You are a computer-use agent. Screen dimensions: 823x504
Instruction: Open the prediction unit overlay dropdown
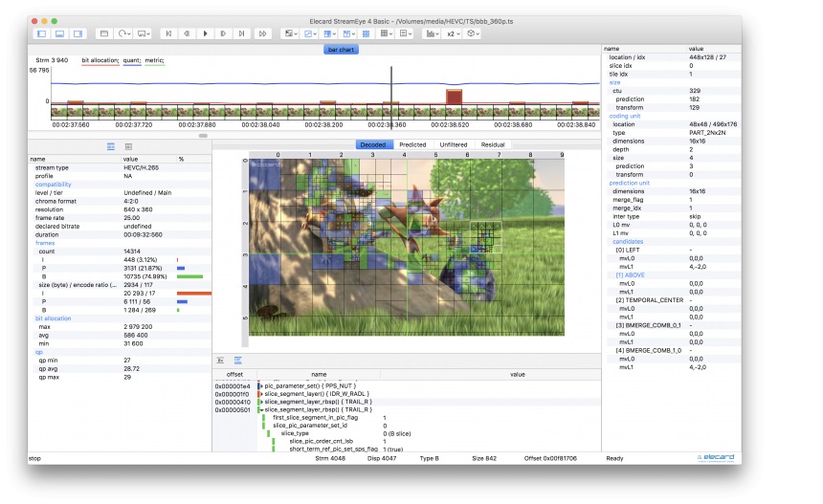[x=348, y=33]
